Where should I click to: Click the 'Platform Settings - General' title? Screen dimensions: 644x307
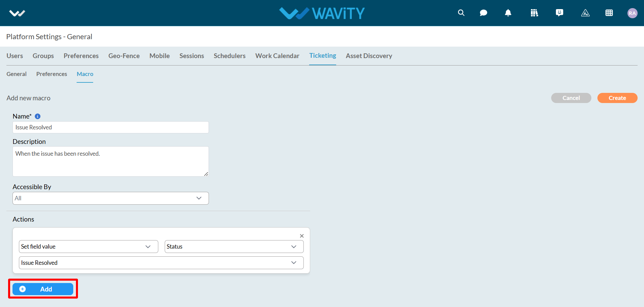(49, 36)
